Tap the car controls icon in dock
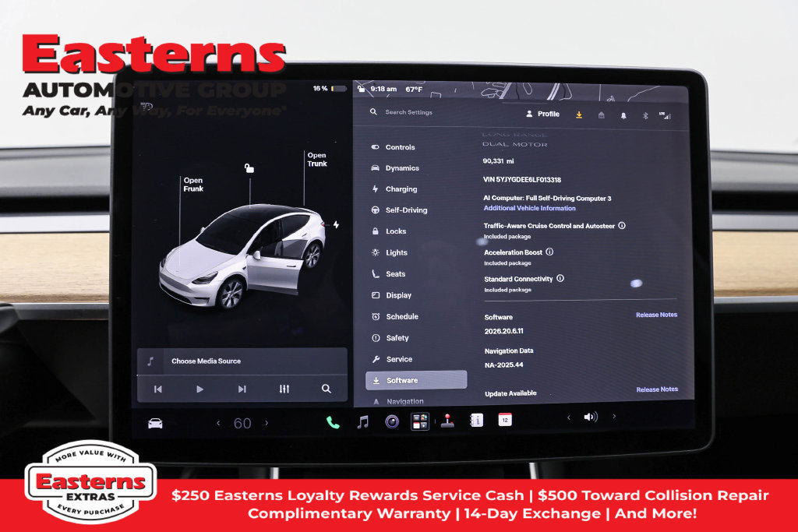Screen dimensions: 798x532 tap(155, 423)
